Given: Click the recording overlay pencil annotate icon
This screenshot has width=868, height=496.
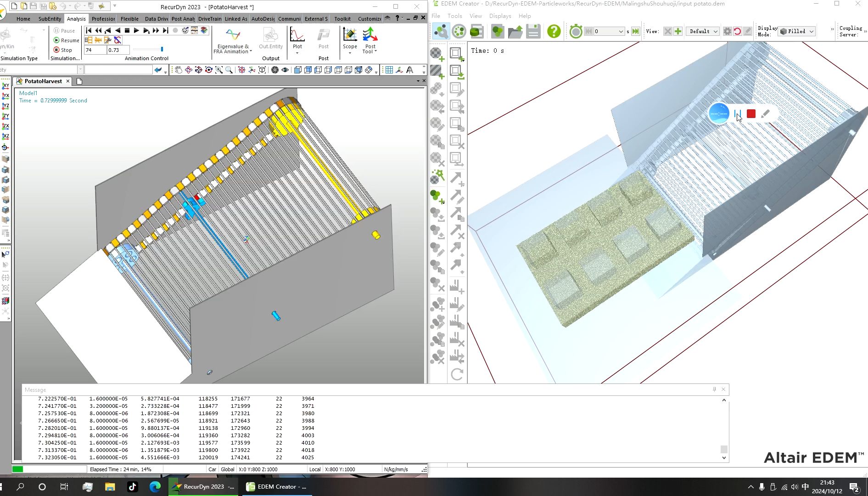Looking at the screenshot, I should tap(765, 114).
